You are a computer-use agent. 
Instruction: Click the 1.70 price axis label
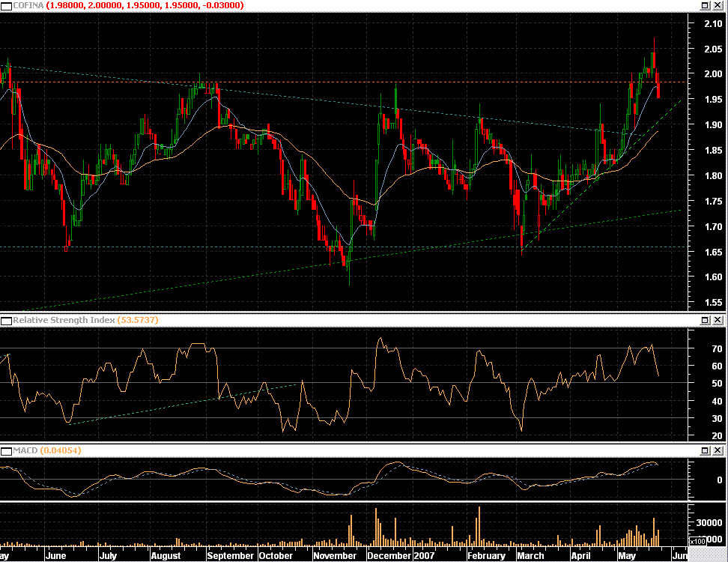pyautogui.click(x=713, y=227)
